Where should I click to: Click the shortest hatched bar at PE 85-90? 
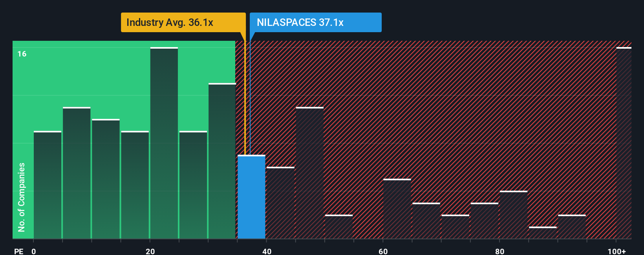click(x=543, y=233)
